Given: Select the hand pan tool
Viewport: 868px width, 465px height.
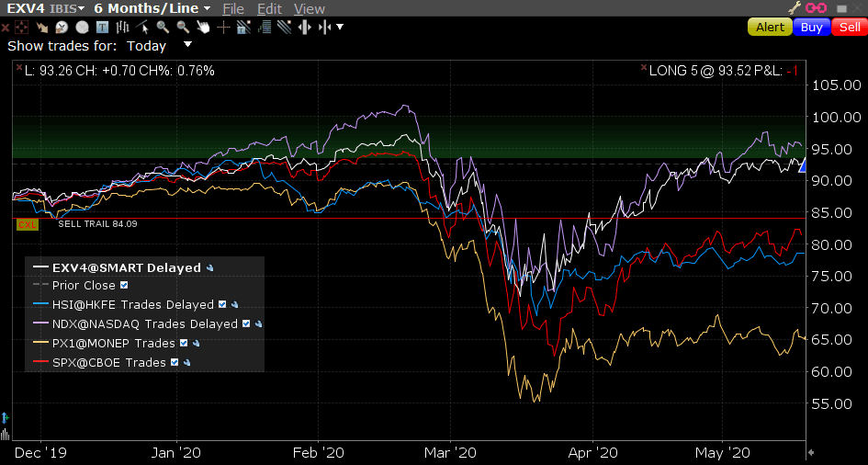Looking at the screenshot, I should (x=203, y=28).
